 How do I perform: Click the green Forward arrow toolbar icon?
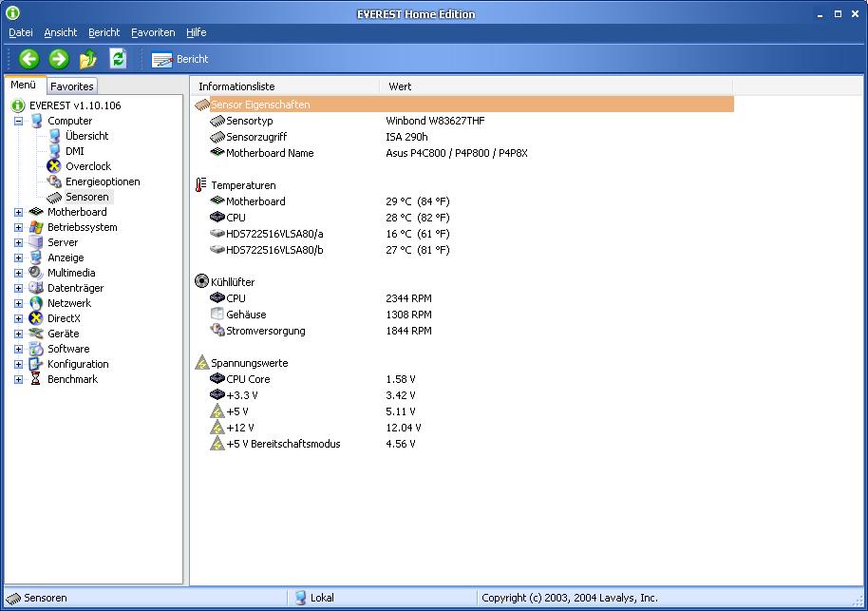[x=59, y=59]
